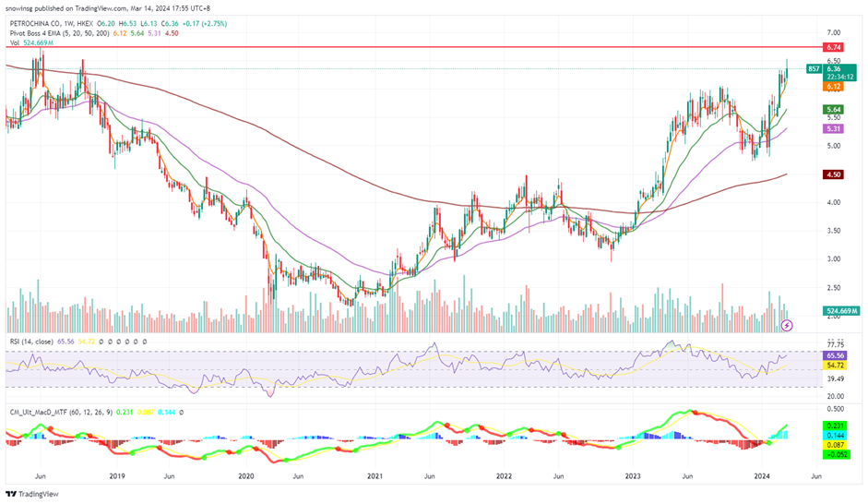Select the CM_Ult_MacD_MTF indicator legend
Screen dimensions: 868x504
[62, 412]
